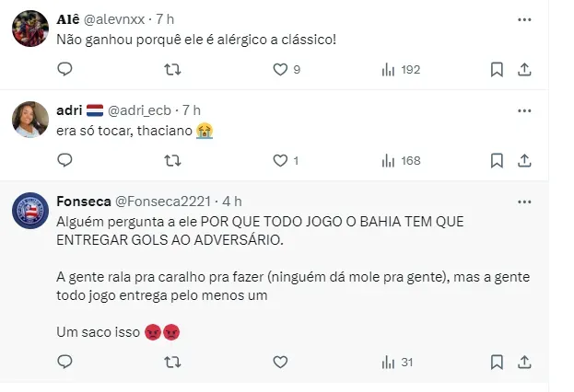The width and height of the screenshot is (574, 392).
Task: Like Alê's tweet with 9 likes
Action: [280, 69]
